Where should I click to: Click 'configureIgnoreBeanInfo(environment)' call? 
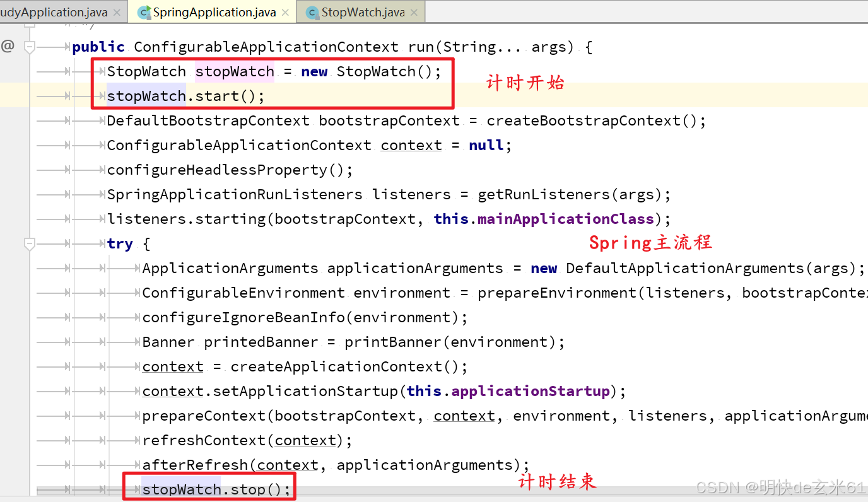(301, 318)
